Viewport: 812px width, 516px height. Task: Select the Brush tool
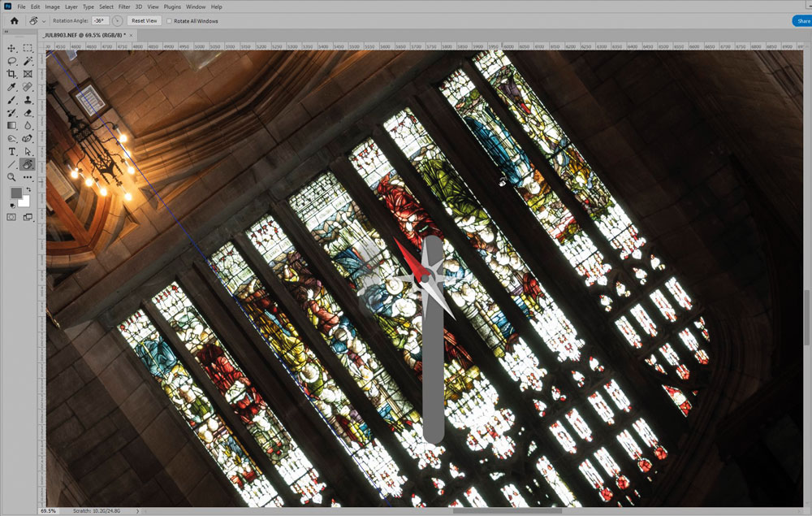coord(11,100)
